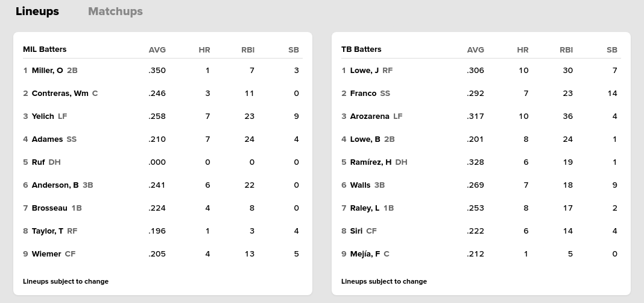The width and height of the screenshot is (644, 303).
Task: Click Walls in TB lineup
Action: tap(360, 185)
